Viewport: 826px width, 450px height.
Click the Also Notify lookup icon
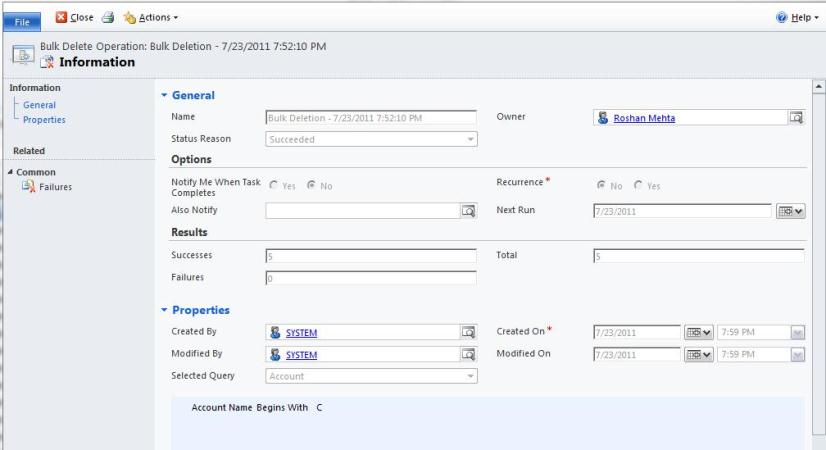467,211
